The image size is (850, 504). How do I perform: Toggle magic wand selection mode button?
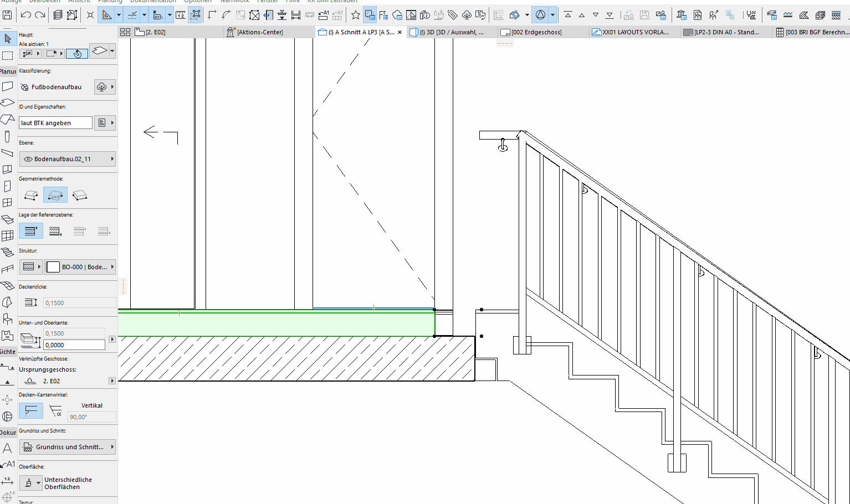click(77, 54)
